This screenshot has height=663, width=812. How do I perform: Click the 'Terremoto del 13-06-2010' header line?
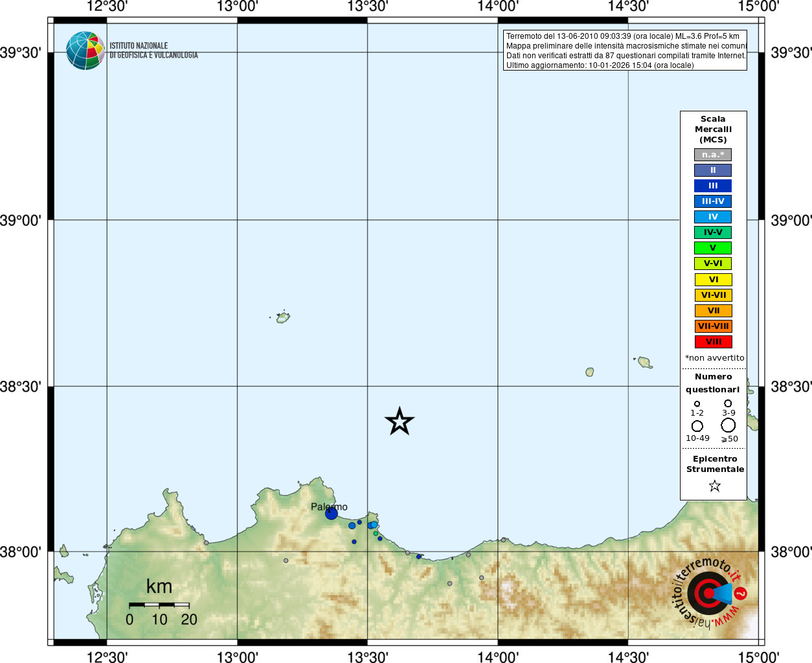pyautogui.click(x=623, y=36)
